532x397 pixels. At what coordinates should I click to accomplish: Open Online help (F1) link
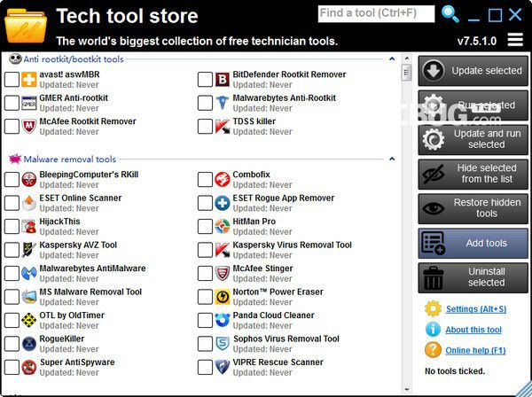click(x=475, y=351)
